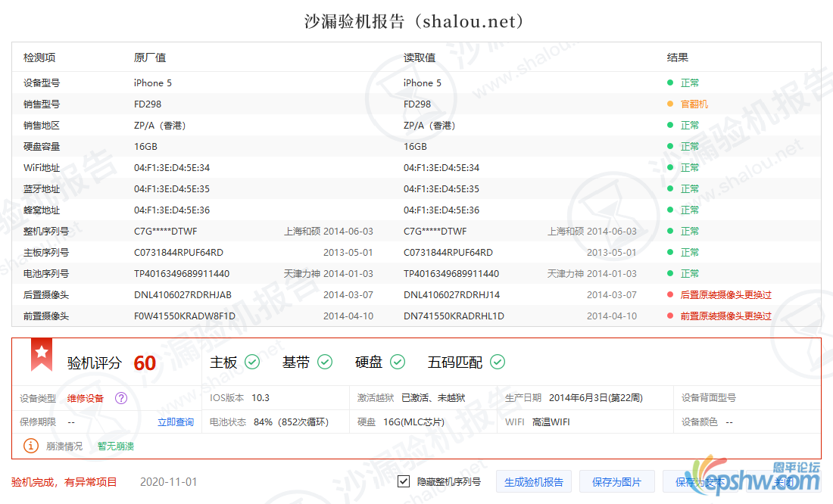Click the green status dot in 主板序列号 row
833x504 pixels.
(x=670, y=252)
